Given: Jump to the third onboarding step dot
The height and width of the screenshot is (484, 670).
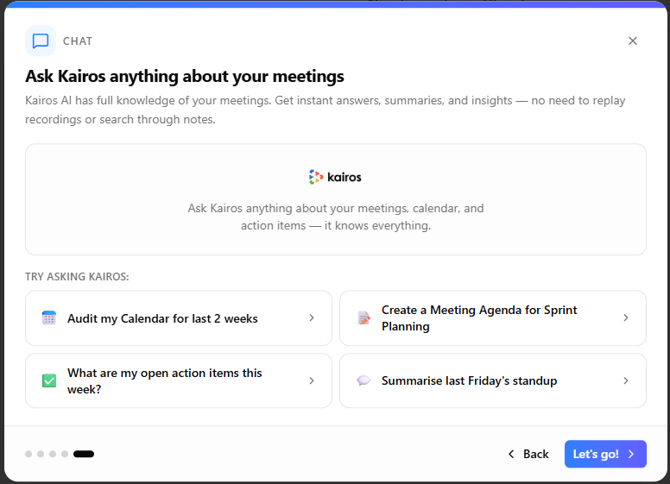Looking at the screenshot, I should [x=53, y=454].
